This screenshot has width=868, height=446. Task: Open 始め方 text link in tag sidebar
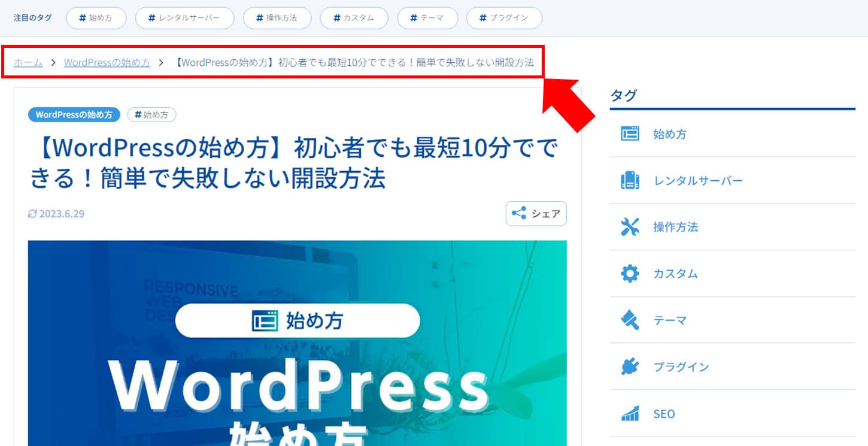670,134
